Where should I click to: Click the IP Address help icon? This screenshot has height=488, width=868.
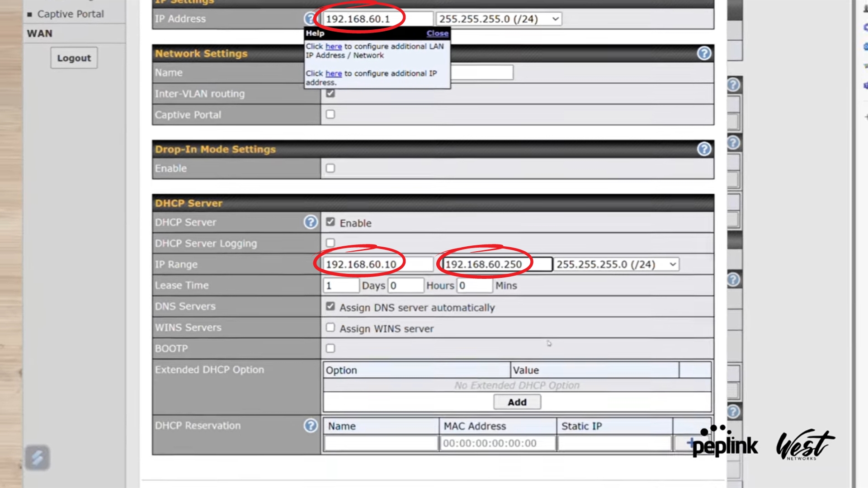click(309, 19)
